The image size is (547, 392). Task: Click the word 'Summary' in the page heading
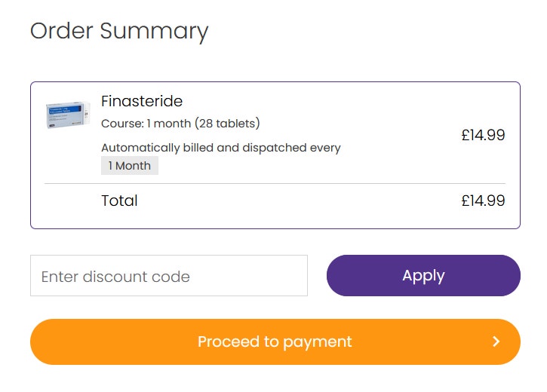point(154,32)
